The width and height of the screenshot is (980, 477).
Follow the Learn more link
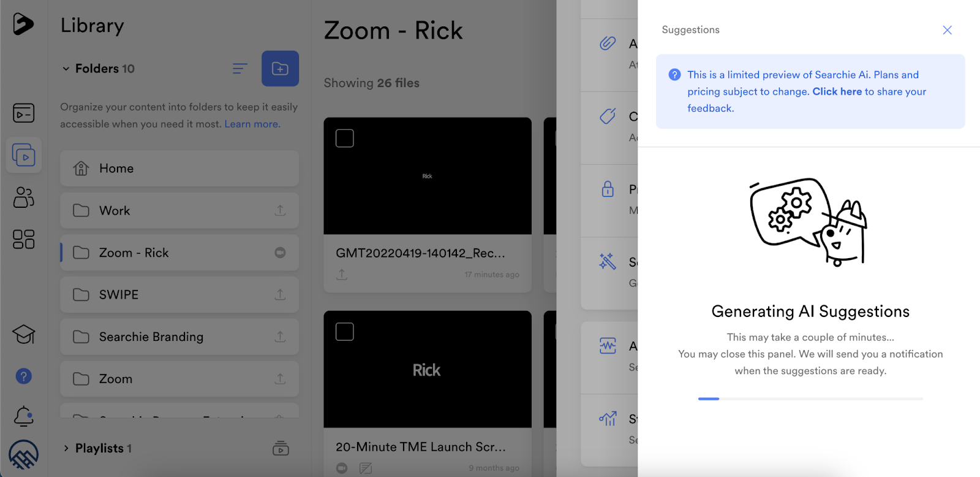pos(252,124)
